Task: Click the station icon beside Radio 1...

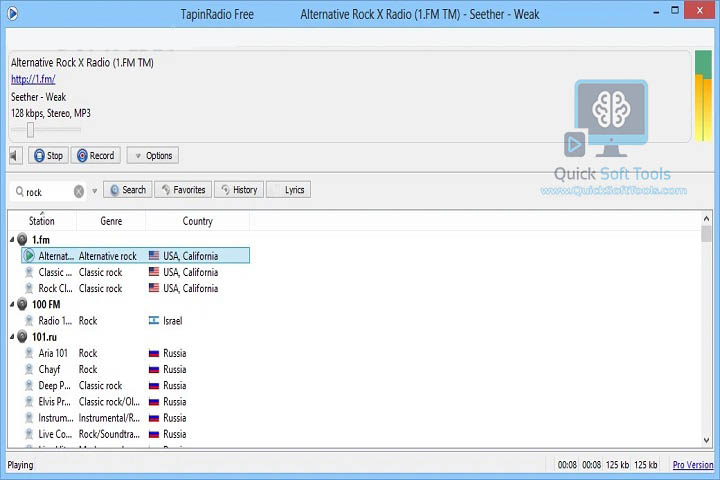Action: (29, 321)
